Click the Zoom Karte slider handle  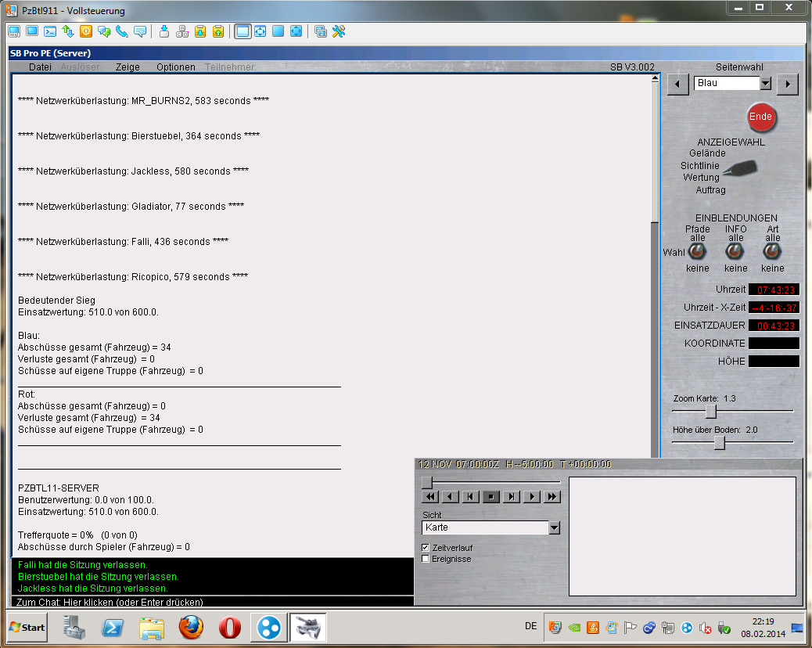[710, 411]
